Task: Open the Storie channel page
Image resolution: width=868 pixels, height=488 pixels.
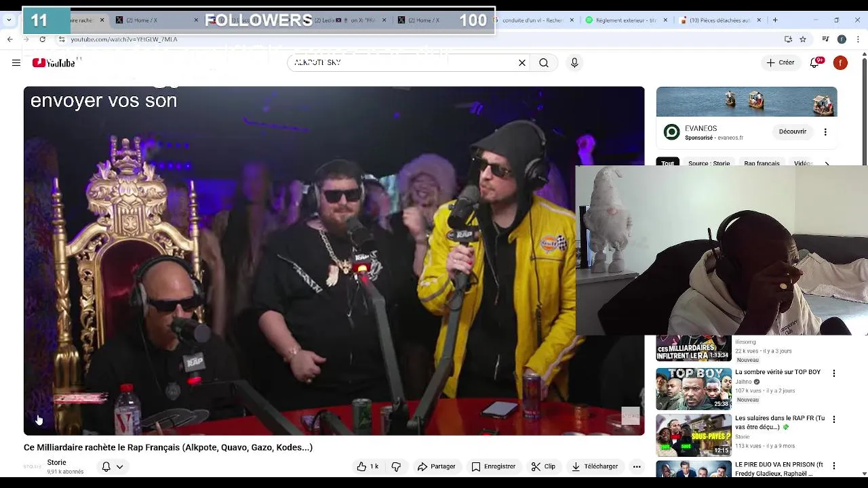Action: pos(56,462)
